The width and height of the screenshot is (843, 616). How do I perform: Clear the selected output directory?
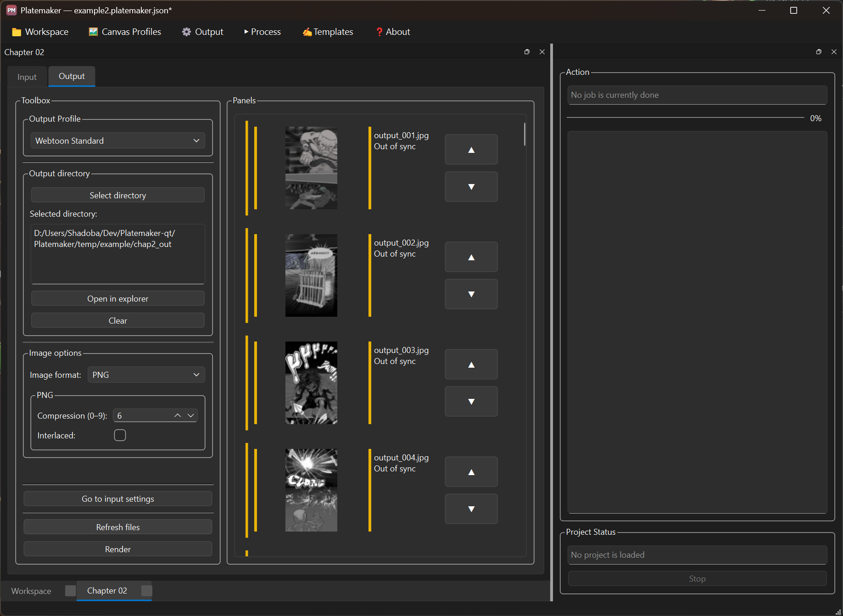tap(118, 320)
